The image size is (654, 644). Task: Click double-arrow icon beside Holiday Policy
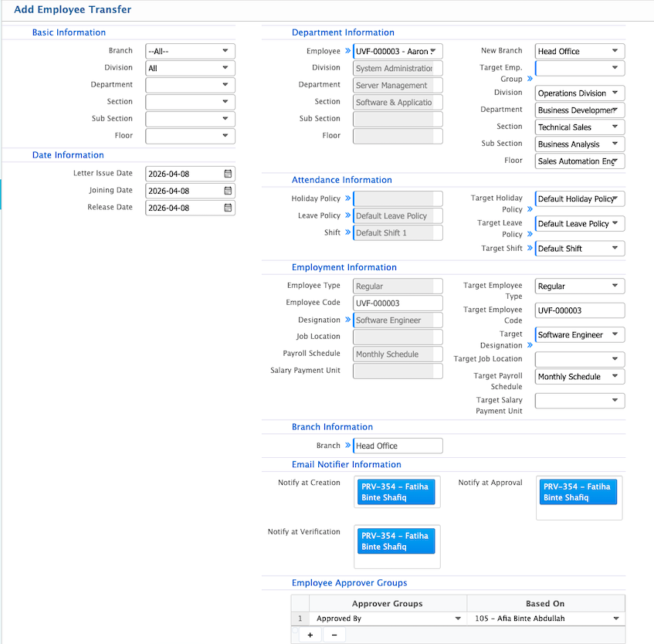pyautogui.click(x=347, y=199)
